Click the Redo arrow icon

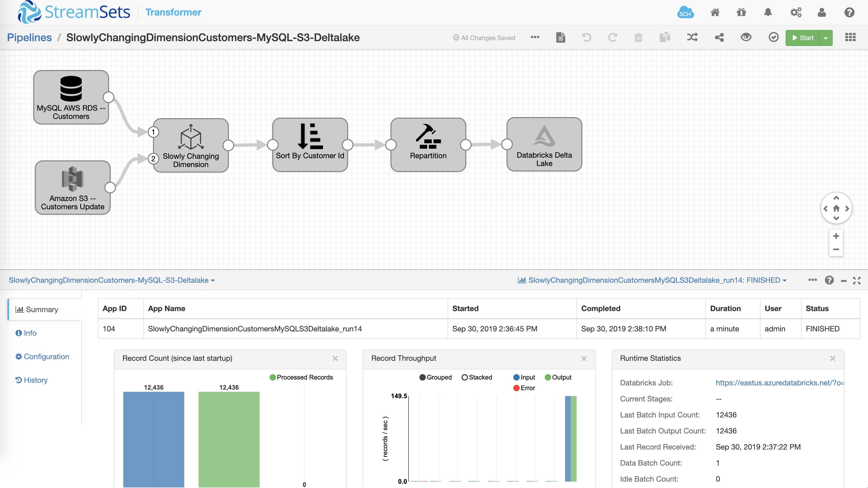click(613, 37)
